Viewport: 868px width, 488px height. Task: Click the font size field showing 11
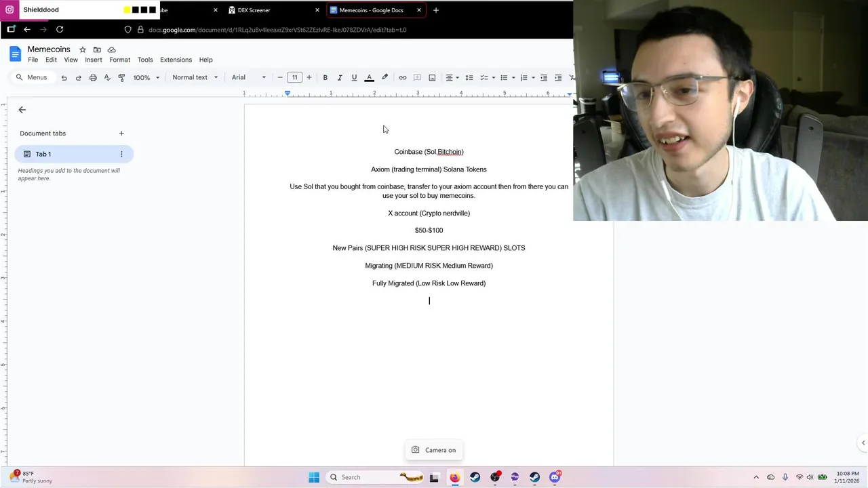[294, 77]
